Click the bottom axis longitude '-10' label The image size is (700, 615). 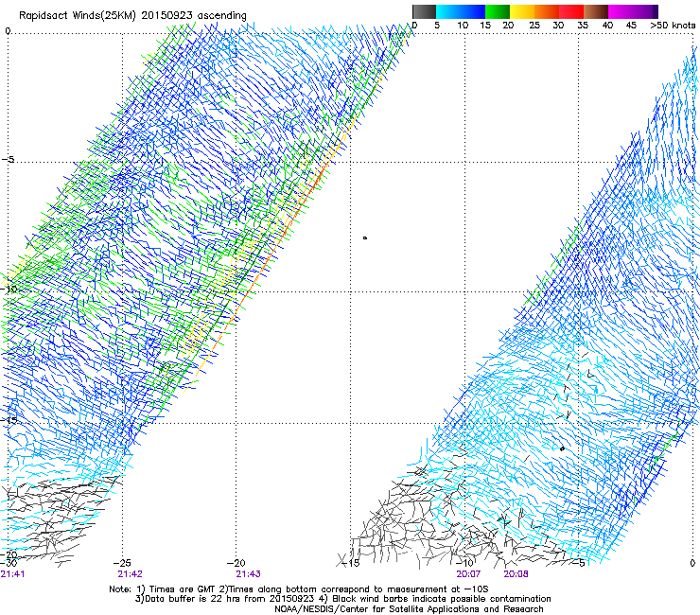click(x=464, y=563)
